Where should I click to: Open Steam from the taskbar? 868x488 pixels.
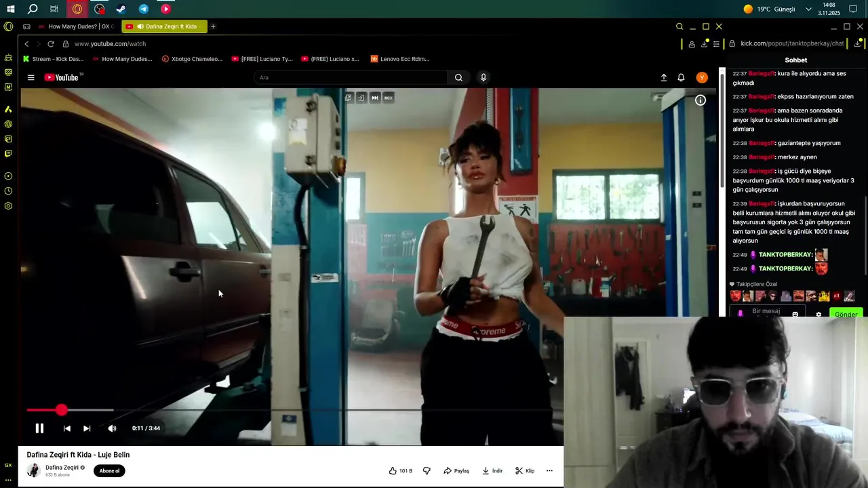pos(121,9)
